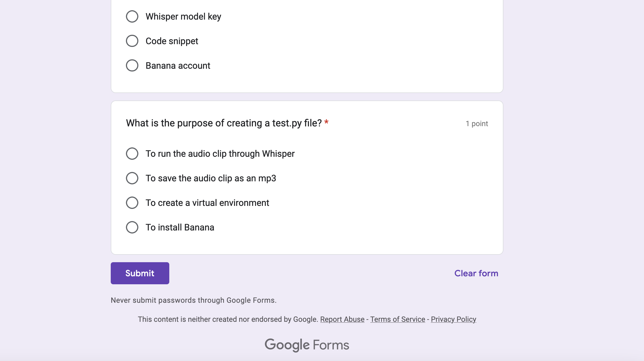Select the 'To install Banana' radio button
Viewport: 644px width, 361px height.
(132, 227)
